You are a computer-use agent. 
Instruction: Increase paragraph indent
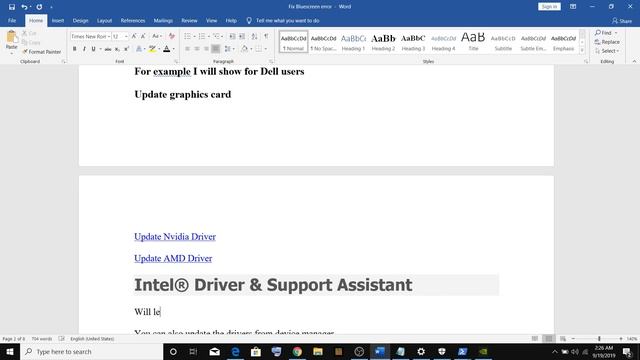pyautogui.click(x=242, y=36)
